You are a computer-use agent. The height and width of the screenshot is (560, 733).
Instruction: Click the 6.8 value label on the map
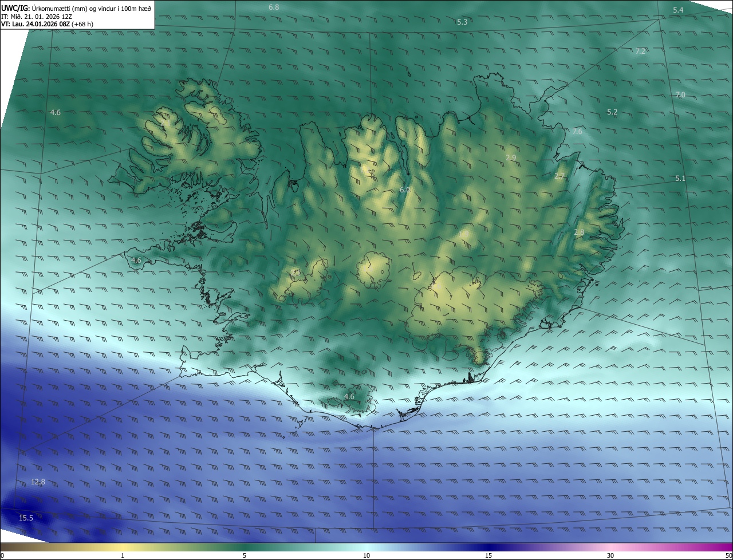(274, 7)
